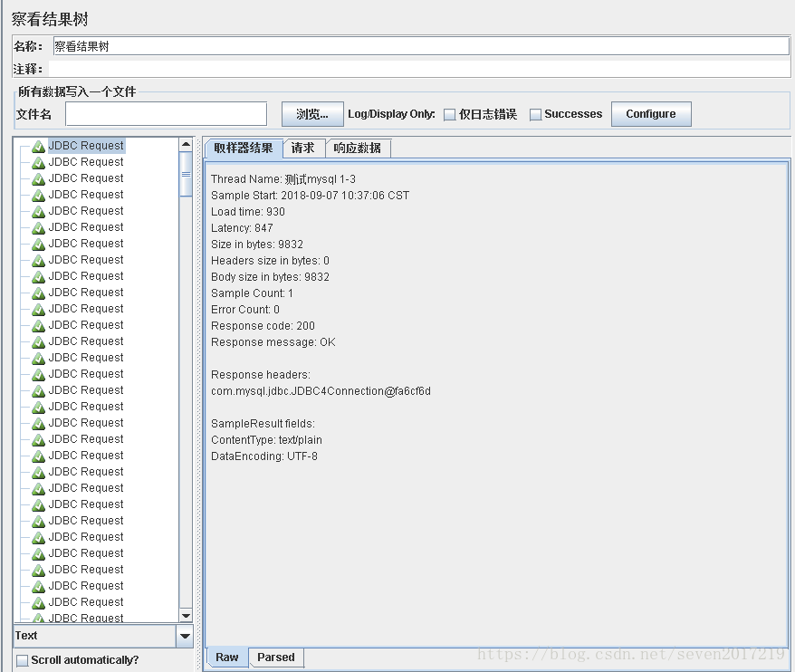Click the 'Sample Start: 2018-09-07 10:37:06 CST' line
Image resolution: width=795 pixels, height=672 pixels.
pos(311,196)
